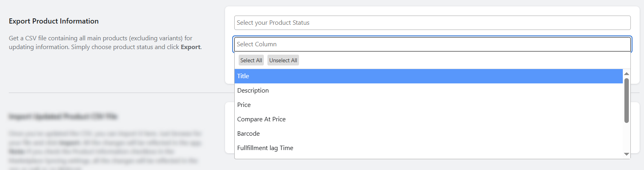Image resolution: width=644 pixels, height=170 pixels.
Task: Click the CSV file description paragraph
Action: [105, 43]
